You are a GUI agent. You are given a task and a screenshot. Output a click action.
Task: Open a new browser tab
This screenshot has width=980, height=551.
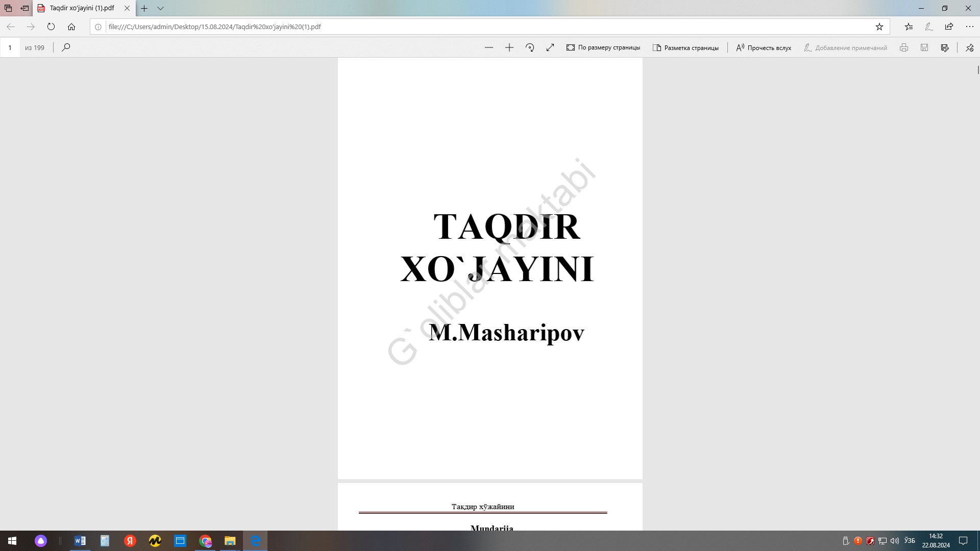[144, 8]
